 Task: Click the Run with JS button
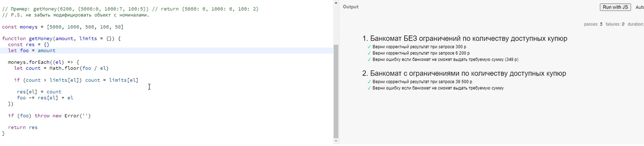coord(615,7)
